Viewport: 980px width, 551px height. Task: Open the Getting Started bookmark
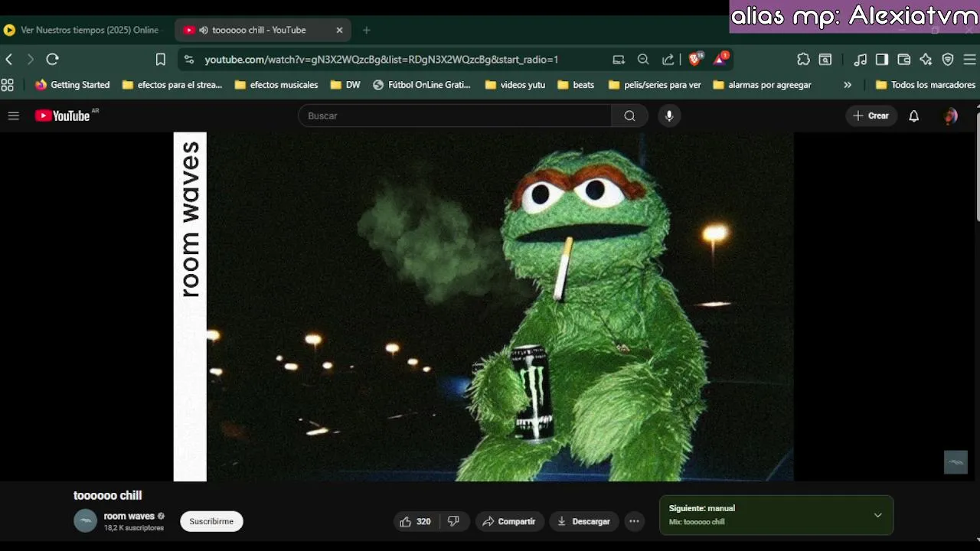point(72,85)
